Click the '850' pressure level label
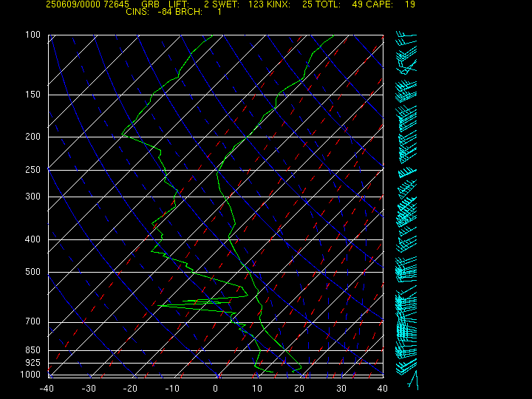Viewport: 532px width, 399px height. tap(33, 349)
